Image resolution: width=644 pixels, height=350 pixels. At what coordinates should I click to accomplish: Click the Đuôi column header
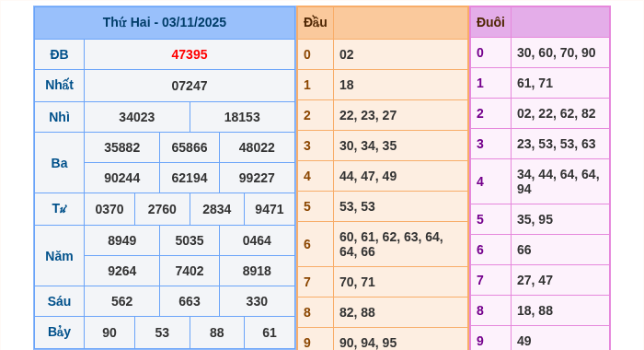[490, 22]
